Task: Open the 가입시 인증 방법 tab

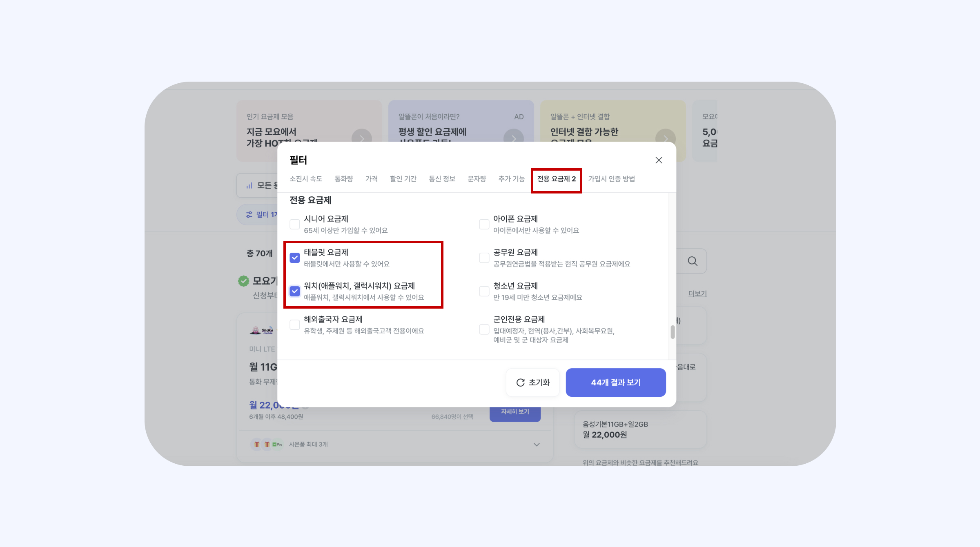Action: point(611,179)
